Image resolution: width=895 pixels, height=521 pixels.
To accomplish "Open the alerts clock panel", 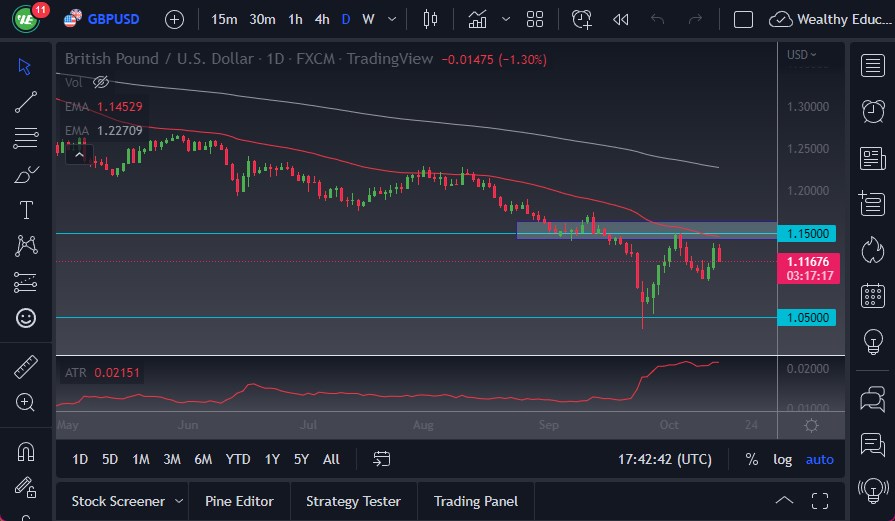I will tap(873, 110).
